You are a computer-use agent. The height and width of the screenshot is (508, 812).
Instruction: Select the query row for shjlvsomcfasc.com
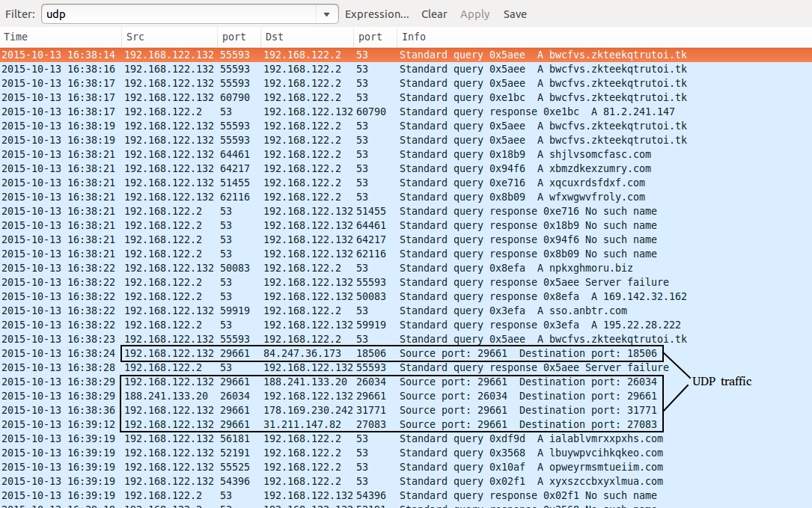click(404, 154)
